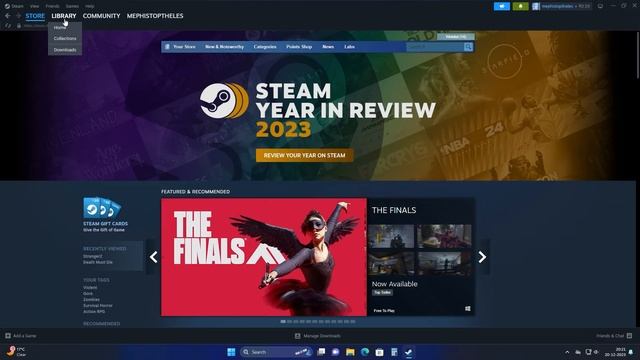Click the Wishlist button above search

click(456, 37)
